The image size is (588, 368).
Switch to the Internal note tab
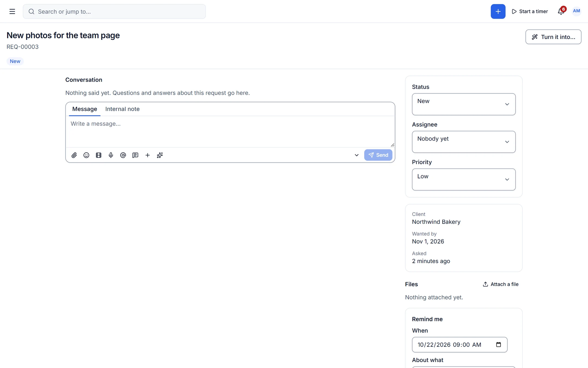(x=122, y=109)
